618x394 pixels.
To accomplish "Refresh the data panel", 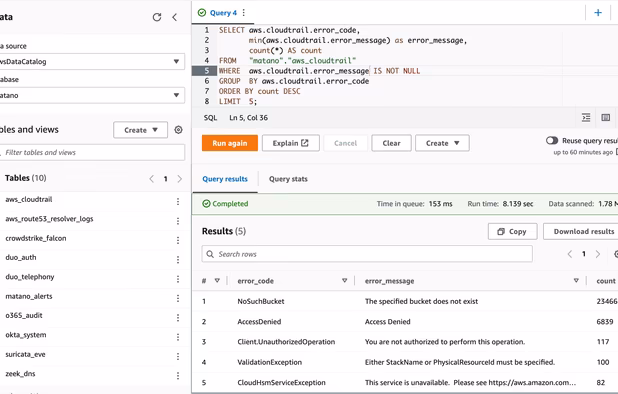I will click(x=157, y=17).
